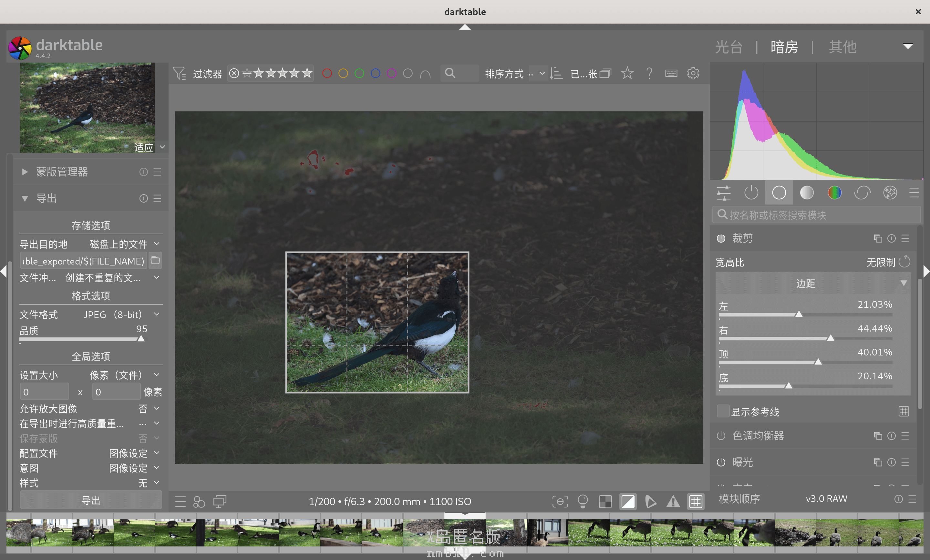Toggle the focus peaking icon in bottom toolbar

pos(560,502)
